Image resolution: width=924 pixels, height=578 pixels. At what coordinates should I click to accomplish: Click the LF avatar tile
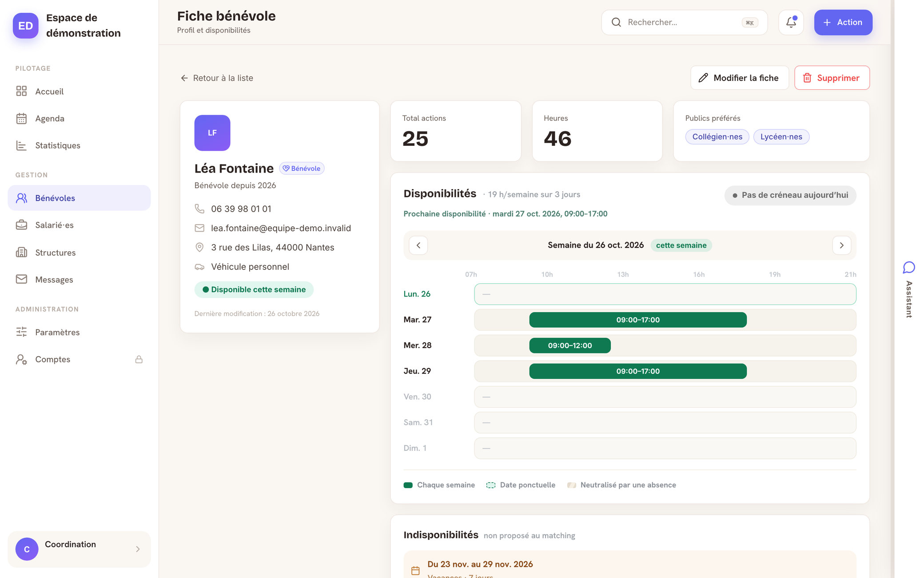point(212,133)
